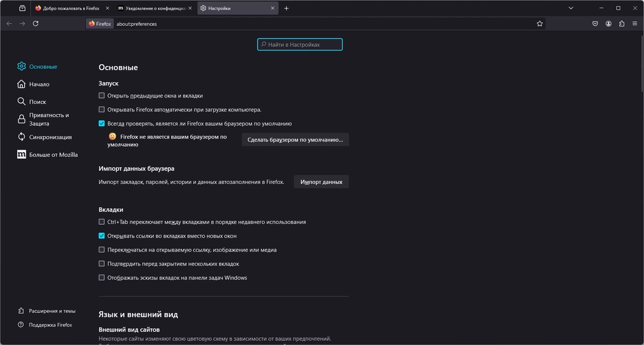Viewport: 644px width, 345px height.
Task: Close the Настройки tab
Action: pos(273,8)
